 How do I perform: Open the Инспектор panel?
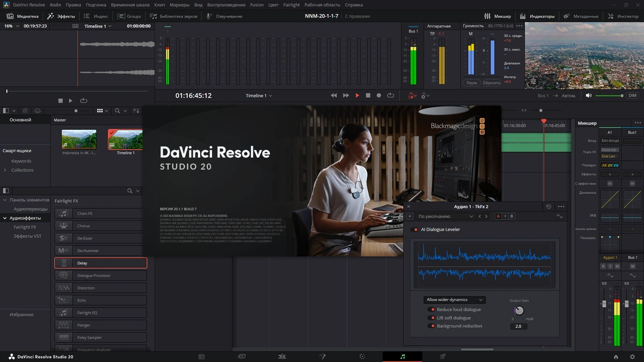pyautogui.click(x=623, y=16)
